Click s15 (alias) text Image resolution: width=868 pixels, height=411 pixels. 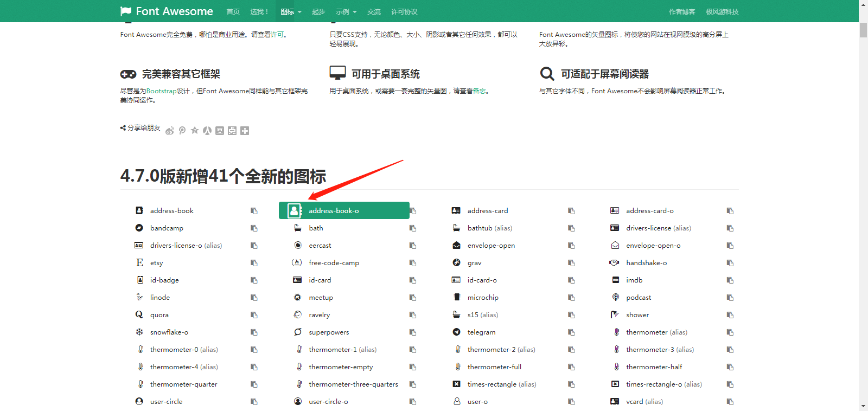pos(483,315)
